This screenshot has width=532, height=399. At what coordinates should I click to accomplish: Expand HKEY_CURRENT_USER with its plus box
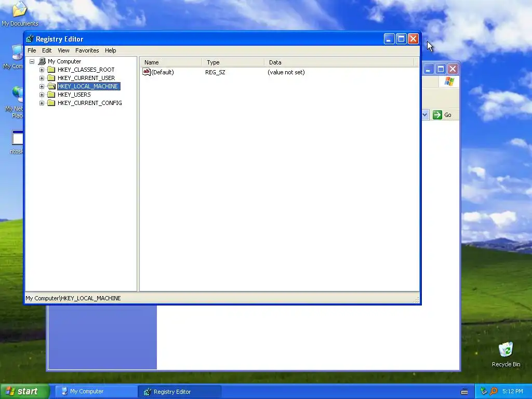click(x=42, y=78)
